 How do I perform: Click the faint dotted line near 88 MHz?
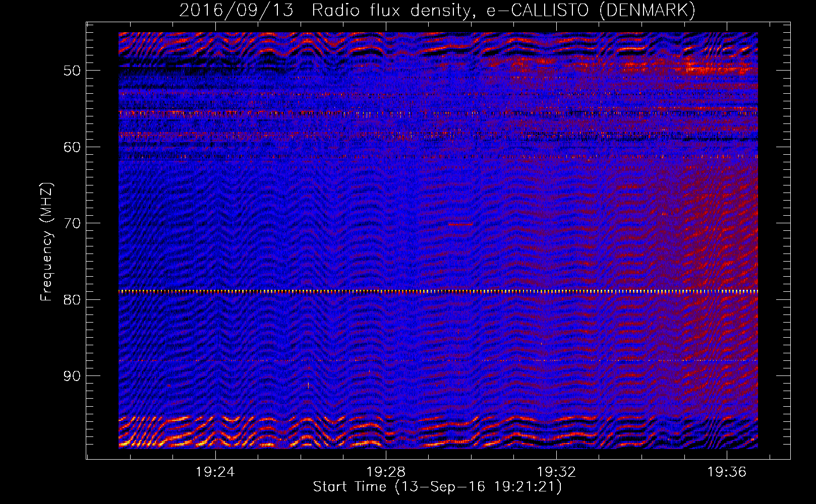(438, 360)
